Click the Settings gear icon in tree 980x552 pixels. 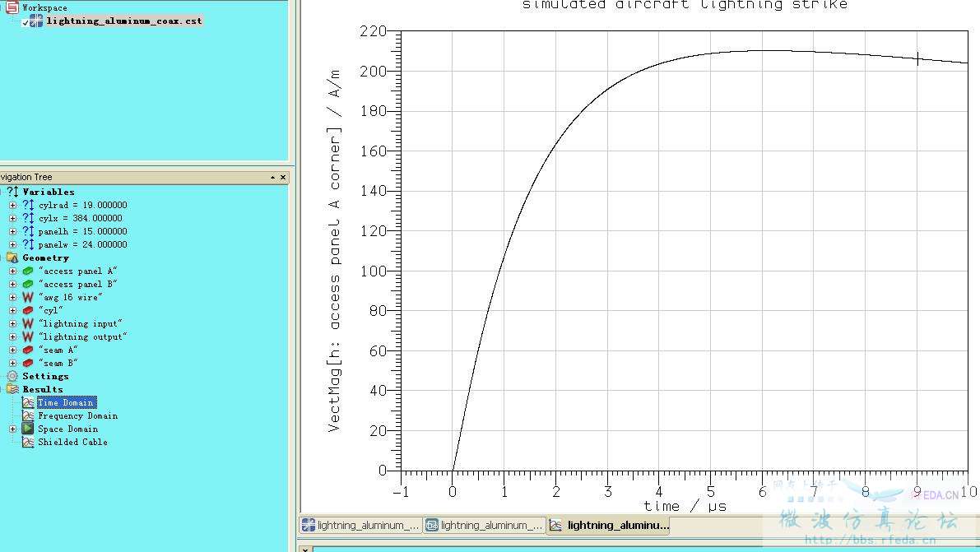pos(12,376)
